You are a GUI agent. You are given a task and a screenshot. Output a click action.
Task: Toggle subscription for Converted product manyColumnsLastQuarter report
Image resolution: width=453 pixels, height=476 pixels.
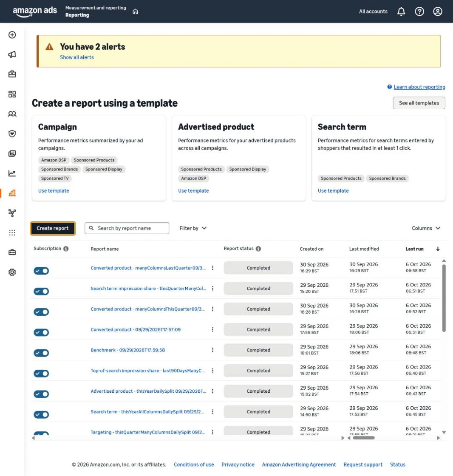41,271
